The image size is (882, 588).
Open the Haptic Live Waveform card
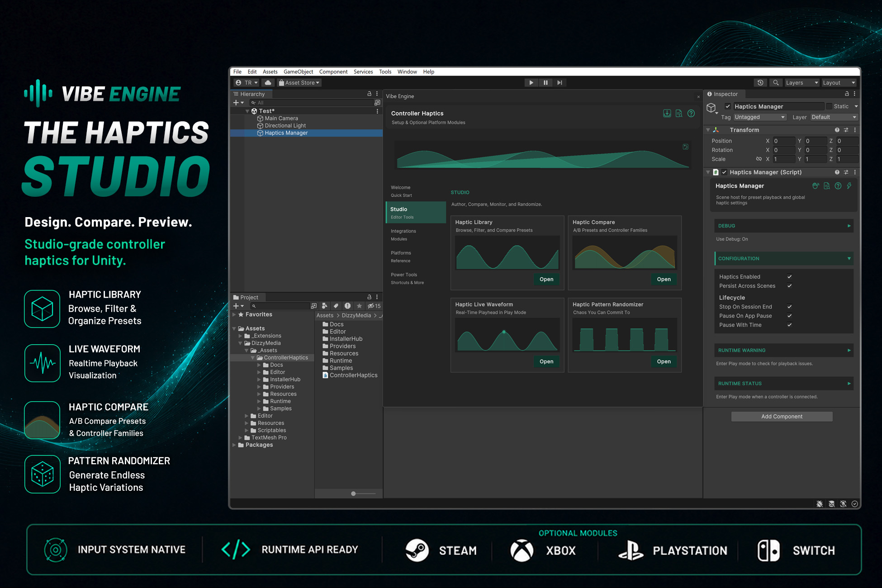click(546, 362)
